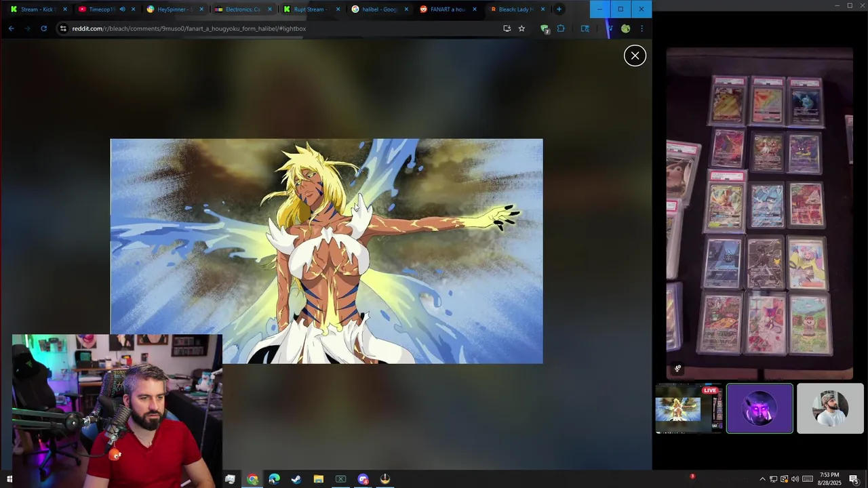This screenshot has height=488, width=868.
Task: Show hidden system tray icons
Action: (x=762, y=479)
